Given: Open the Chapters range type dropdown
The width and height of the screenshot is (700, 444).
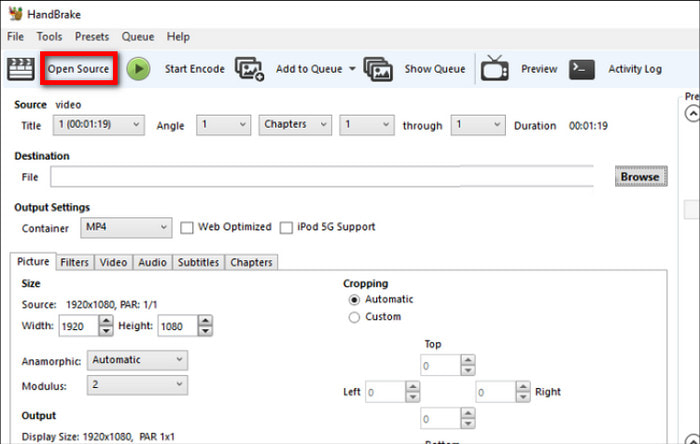Looking at the screenshot, I should (295, 124).
